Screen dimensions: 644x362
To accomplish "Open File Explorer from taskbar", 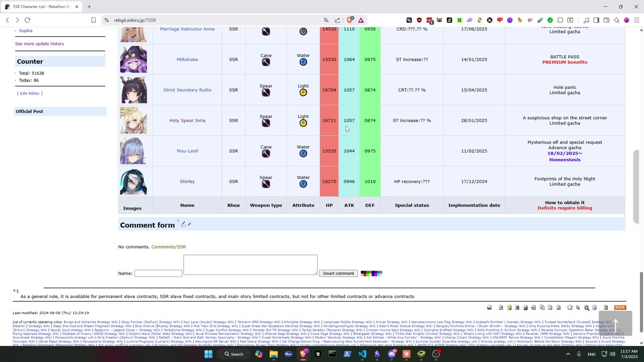I will pyautogui.click(x=273, y=354).
